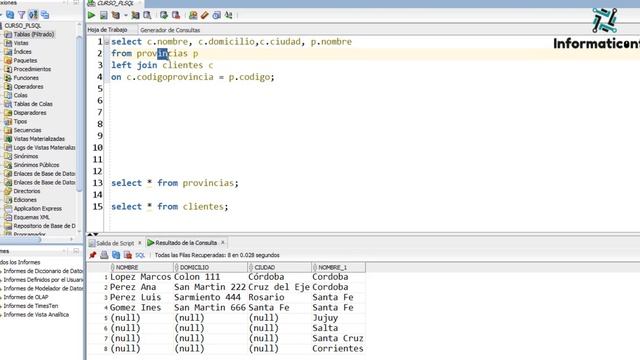Screen dimensions: 640x360
Task: Click the blue refresh icon in the result toolbar
Action: pos(116,255)
